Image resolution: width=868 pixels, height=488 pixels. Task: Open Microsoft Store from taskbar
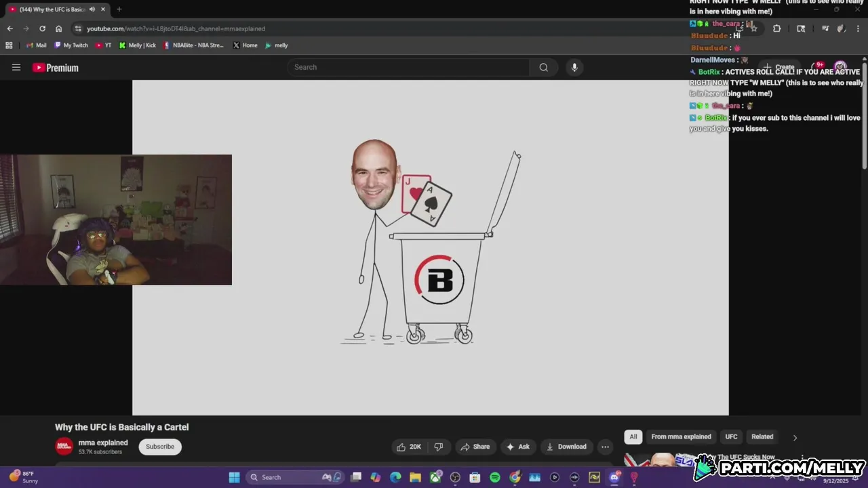(475, 477)
